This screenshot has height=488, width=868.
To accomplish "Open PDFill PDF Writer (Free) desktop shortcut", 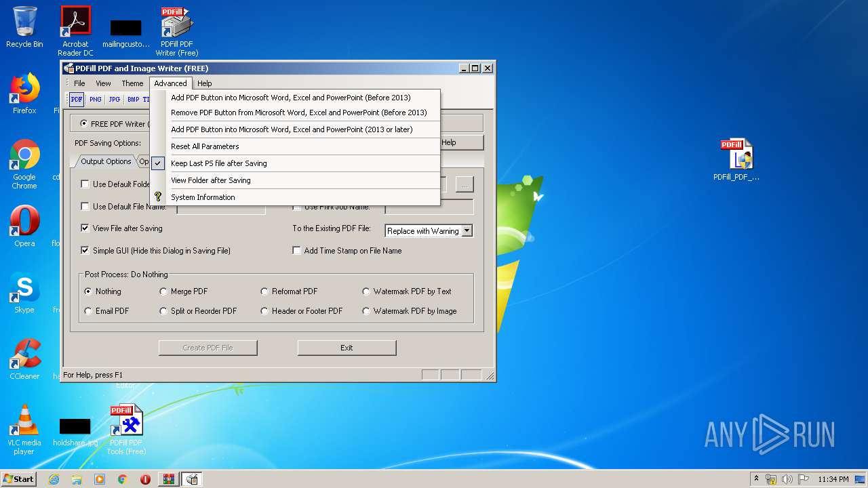I will (177, 31).
